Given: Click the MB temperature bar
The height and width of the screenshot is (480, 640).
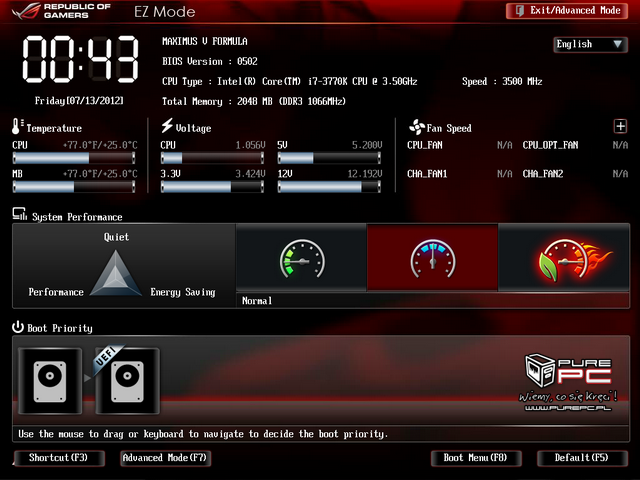Looking at the screenshot, I should click(x=74, y=187).
